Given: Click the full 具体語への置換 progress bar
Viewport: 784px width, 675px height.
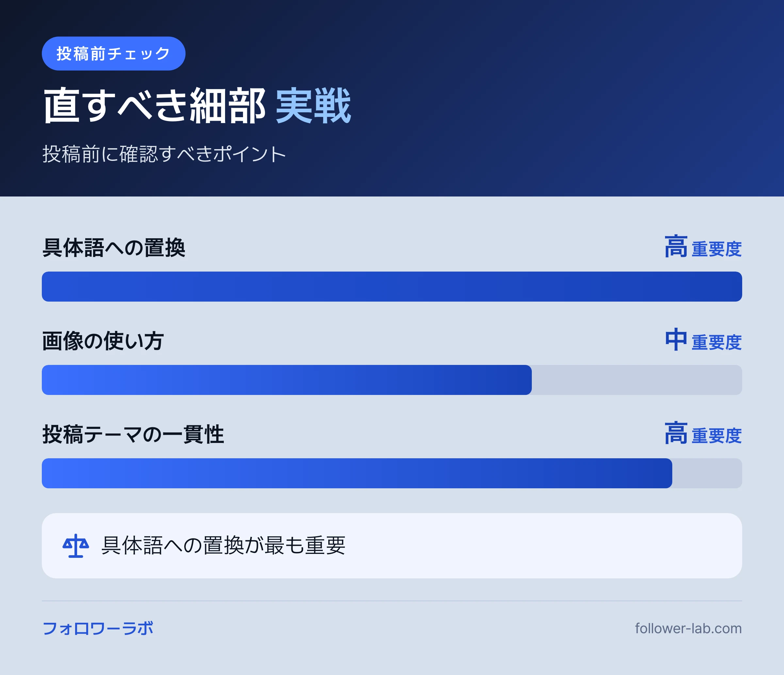Looking at the screenshot, I should (x=392, y=286).
